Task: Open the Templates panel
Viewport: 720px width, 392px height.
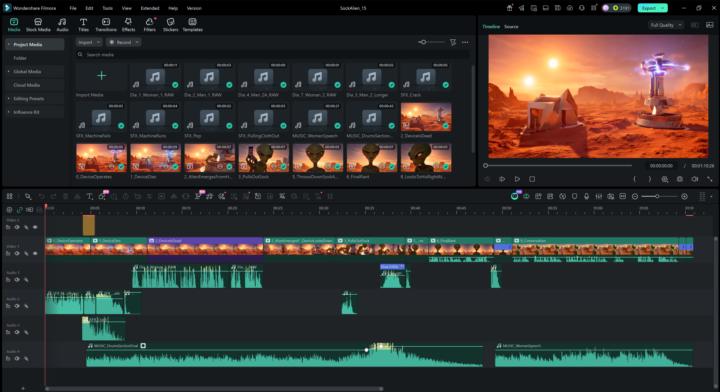Action: click(x=192, y=24)
